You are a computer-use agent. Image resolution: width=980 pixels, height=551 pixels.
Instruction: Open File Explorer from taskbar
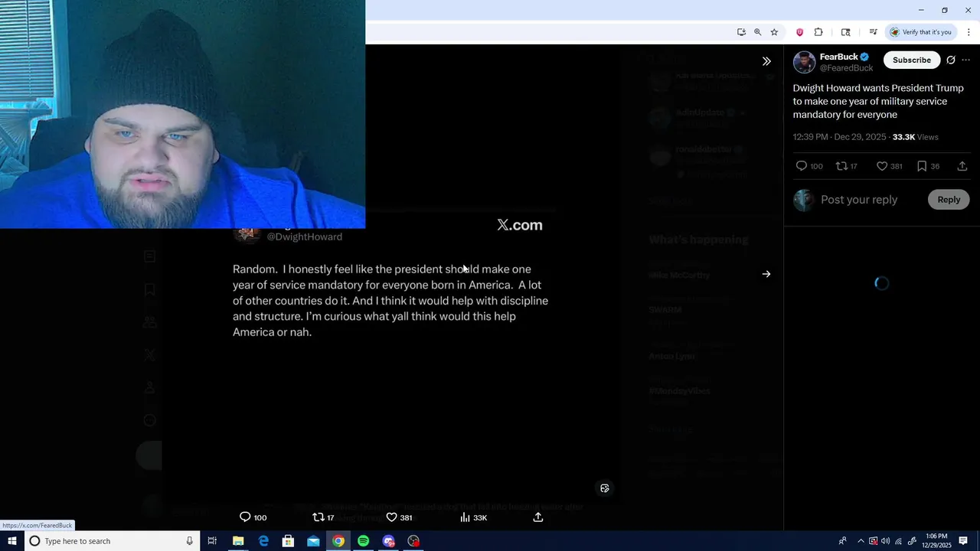pyautogui.click(x=238, y=541)
